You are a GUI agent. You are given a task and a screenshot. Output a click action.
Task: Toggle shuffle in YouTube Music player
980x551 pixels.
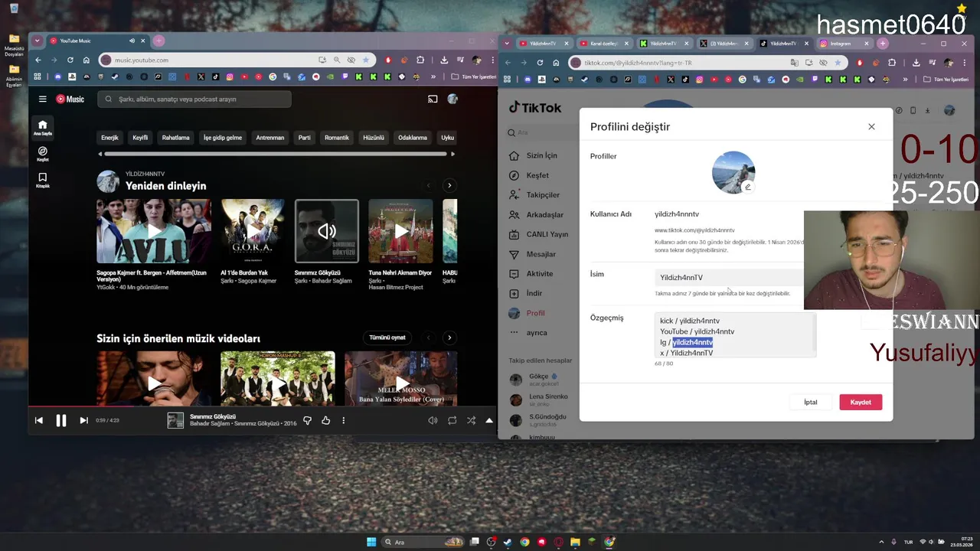(x=471, y=420)
